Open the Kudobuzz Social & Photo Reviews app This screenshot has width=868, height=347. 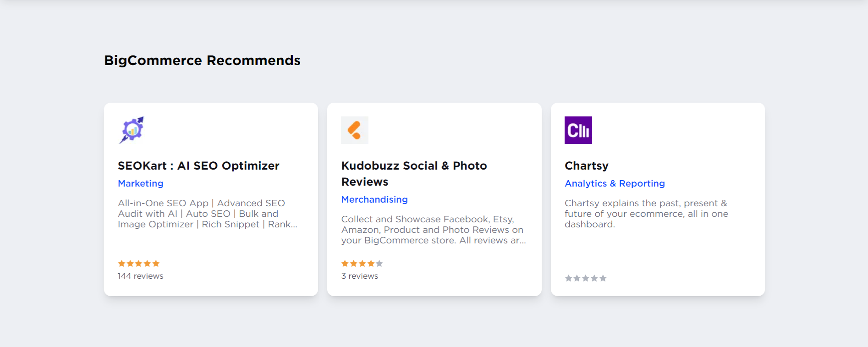[x=414, y=173]
